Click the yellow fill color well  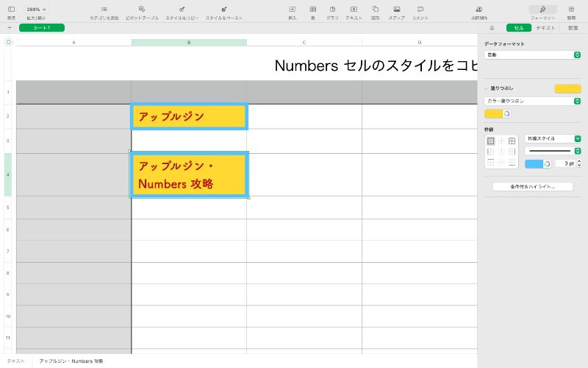click(493, 114)
